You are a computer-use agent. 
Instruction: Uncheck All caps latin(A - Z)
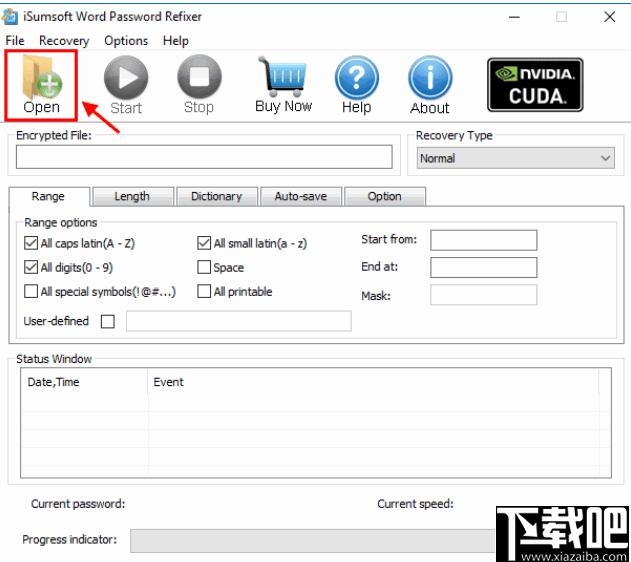(x=31, y=243)
